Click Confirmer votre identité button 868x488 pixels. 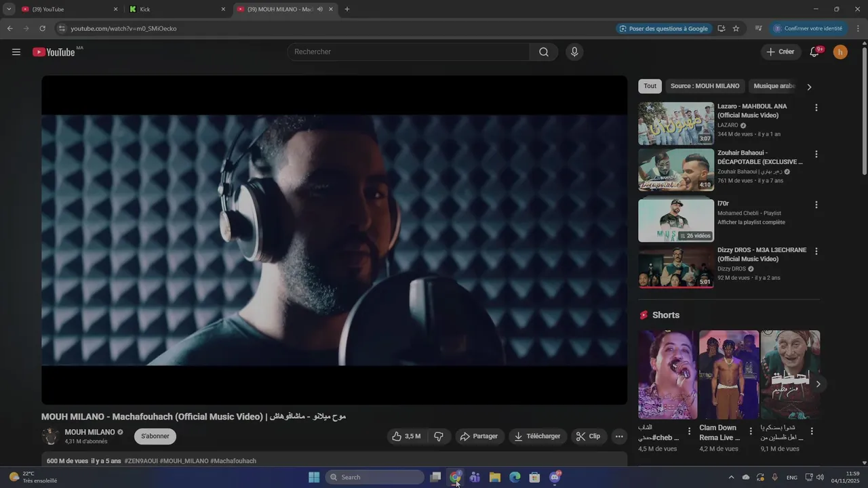click(808, 28)
